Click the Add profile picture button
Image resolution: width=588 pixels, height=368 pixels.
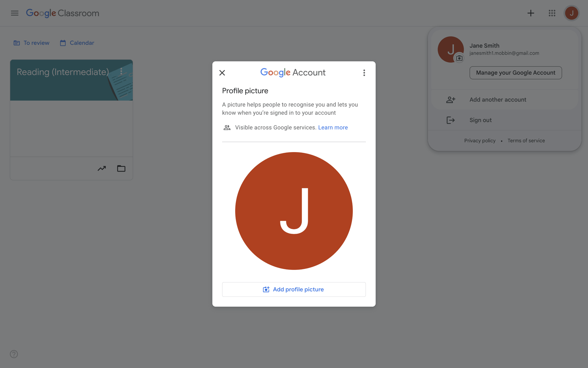coord(294,289)
